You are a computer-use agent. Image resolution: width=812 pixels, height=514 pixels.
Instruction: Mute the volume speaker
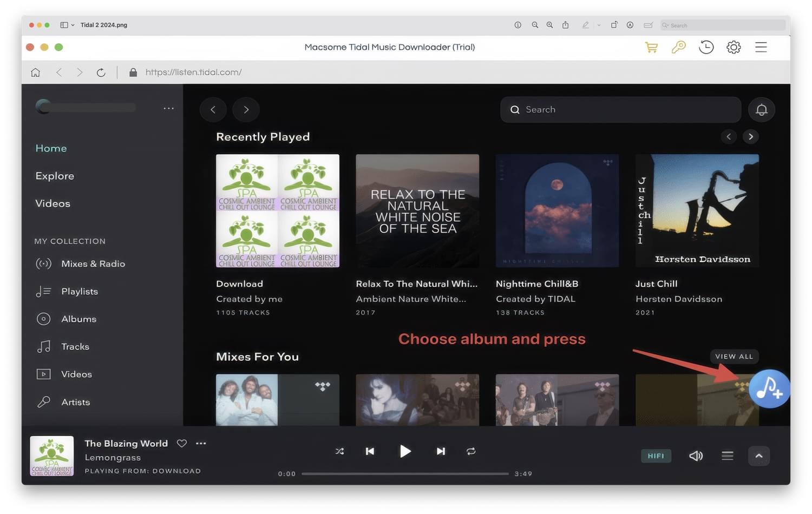[696, 456]
